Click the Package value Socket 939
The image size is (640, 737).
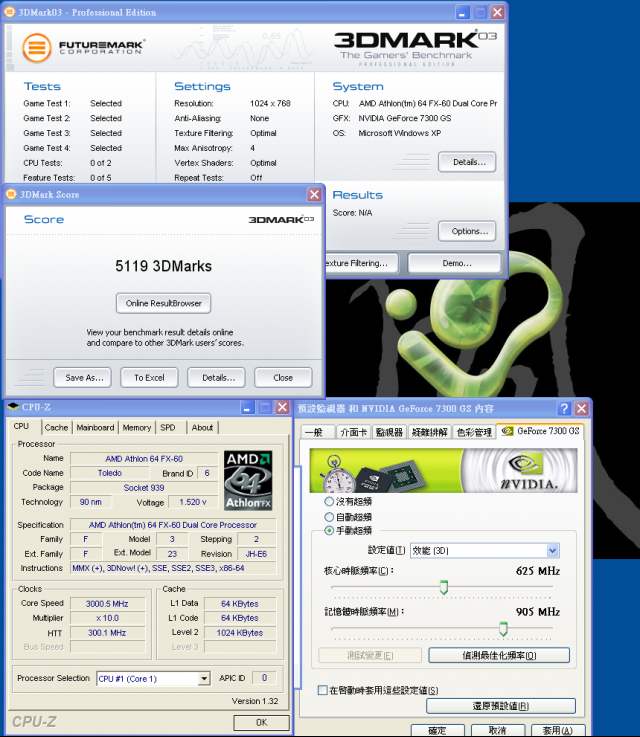click(144, 488)
